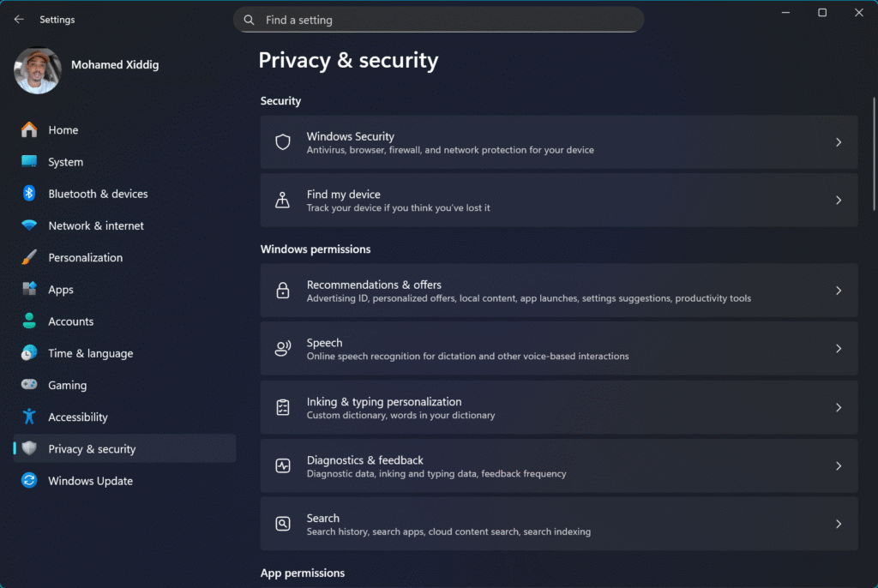Expand Speech settings using right chevron
Viewport: 878px width, 588px height.
pos(838,349)
